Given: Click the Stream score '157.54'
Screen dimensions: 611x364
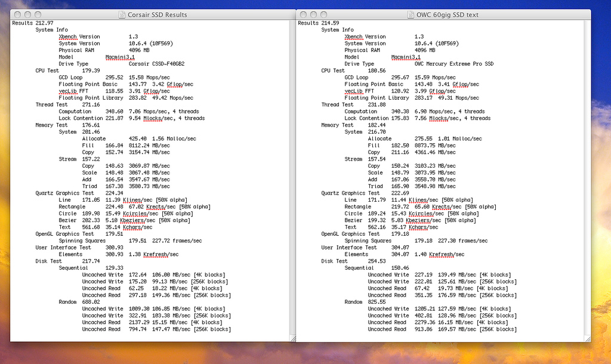Looking at the screenshot, I should pyautogui.click(x=377, y=159).
